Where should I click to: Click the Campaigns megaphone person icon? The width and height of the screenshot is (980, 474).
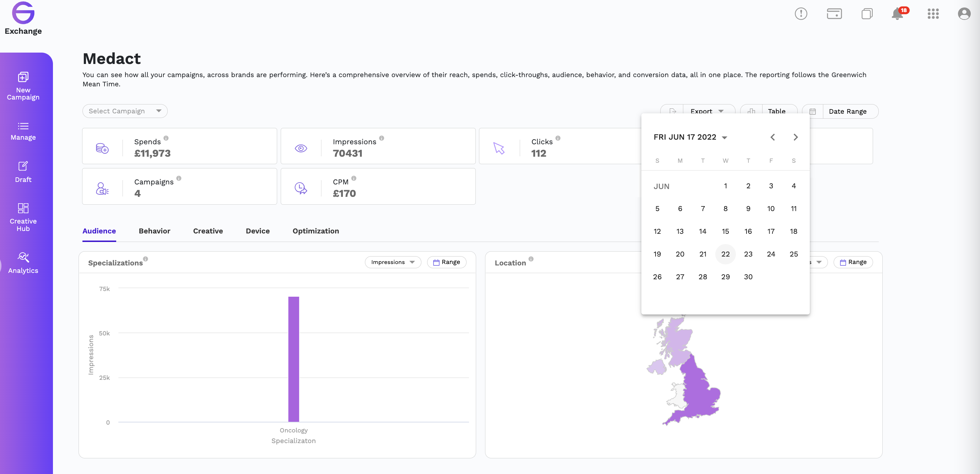102,188
